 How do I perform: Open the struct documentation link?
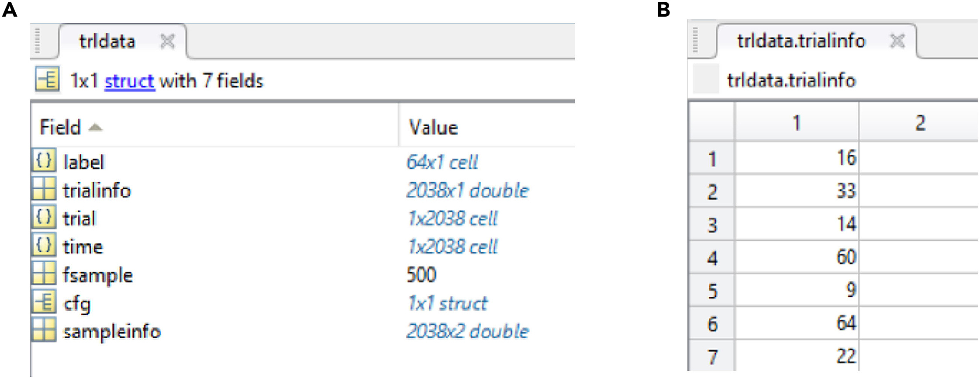[129, 81]
